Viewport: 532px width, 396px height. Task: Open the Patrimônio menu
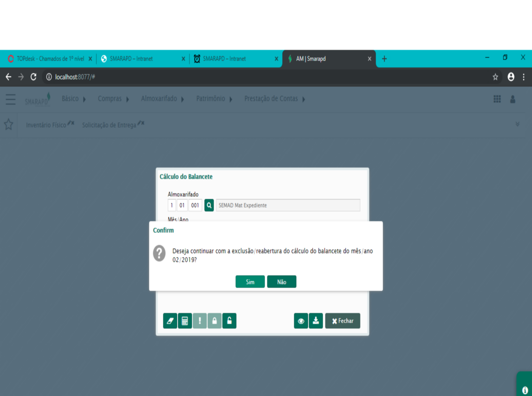(214, 99)
